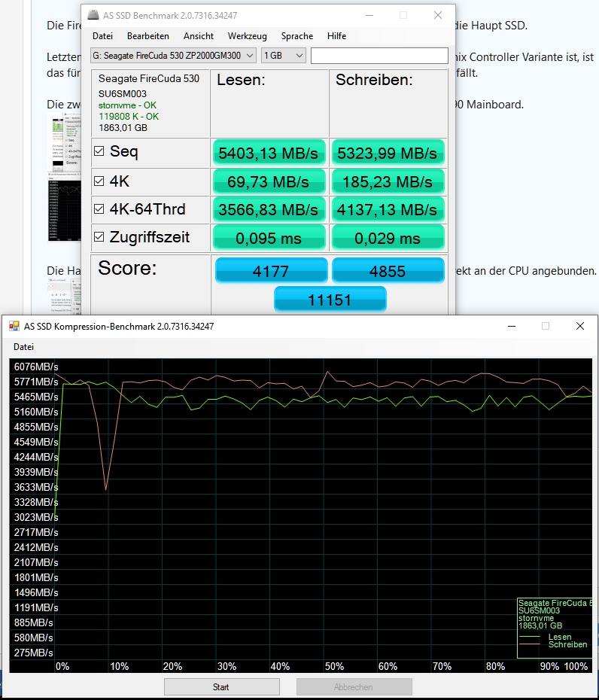Click the Lesen column header

(x=241, y=80)
